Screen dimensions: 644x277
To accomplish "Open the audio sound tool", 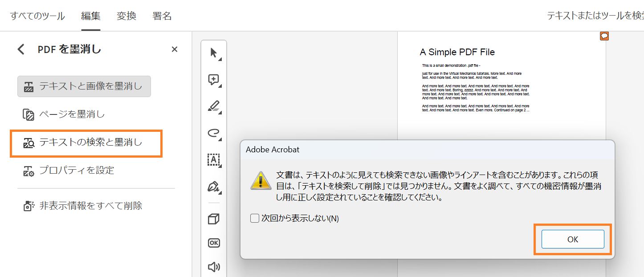I will (214, 267).
